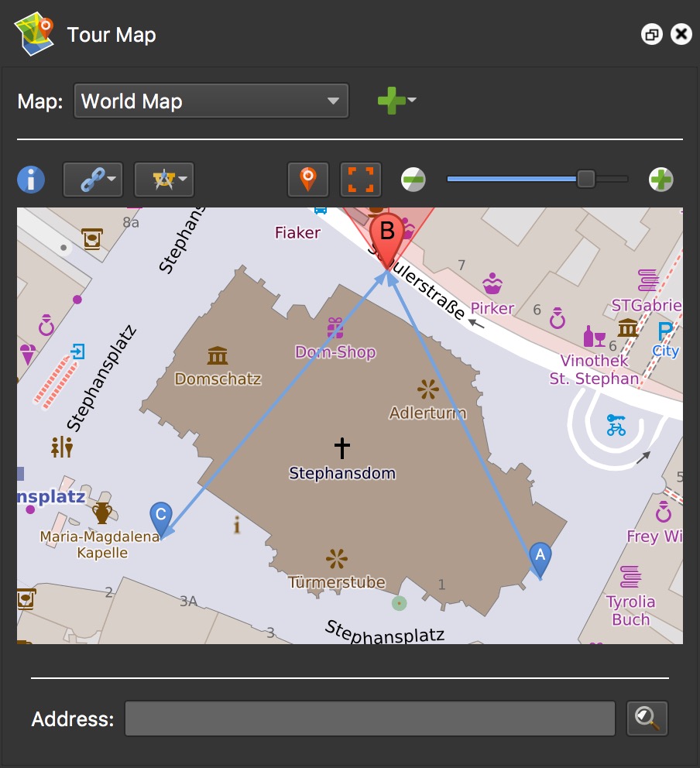Open the link chain dropdown button
The width and height of the screenshot is (700, 768).
(x=92, y=180)
